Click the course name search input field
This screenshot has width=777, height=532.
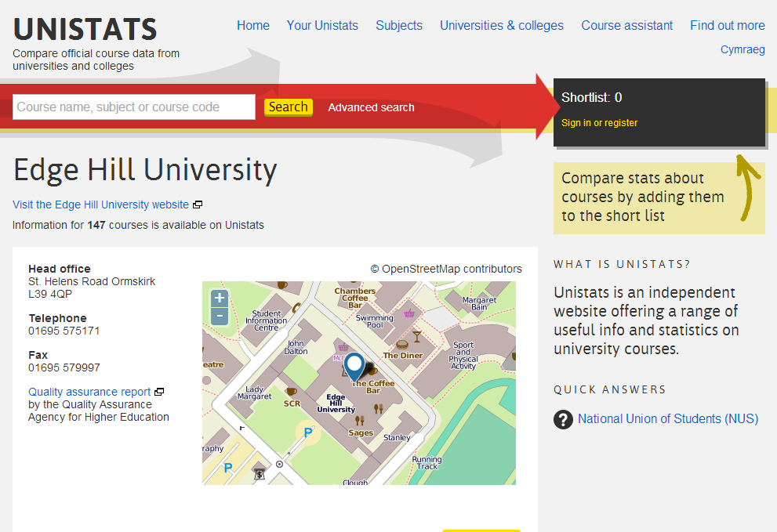tap(134, 107)
